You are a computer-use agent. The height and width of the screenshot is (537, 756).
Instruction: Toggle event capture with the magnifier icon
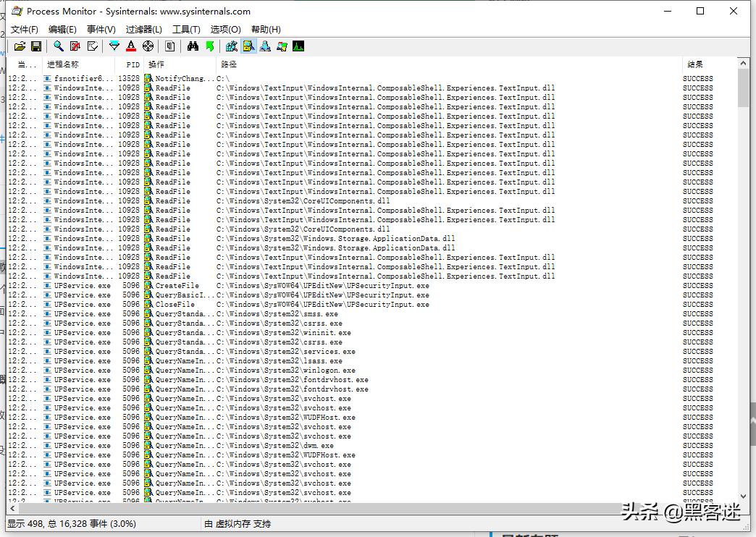click(59, 46)
